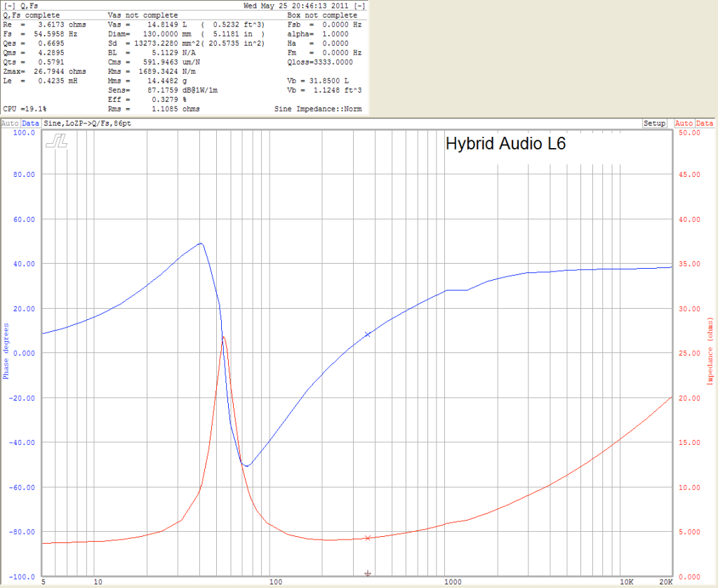The height and width of the screenshot is (588, 718).
Task: Select the Sd = 13273.2280 mm^2 value
Action: pyautogui.click(x=154, y=44)
